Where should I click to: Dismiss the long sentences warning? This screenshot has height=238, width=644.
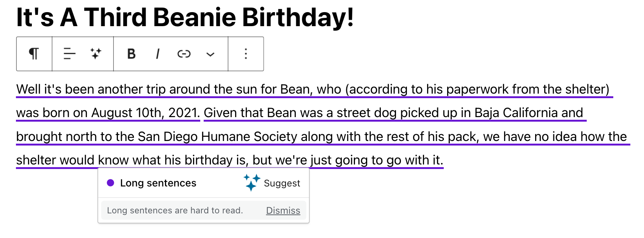click(283, 211)
